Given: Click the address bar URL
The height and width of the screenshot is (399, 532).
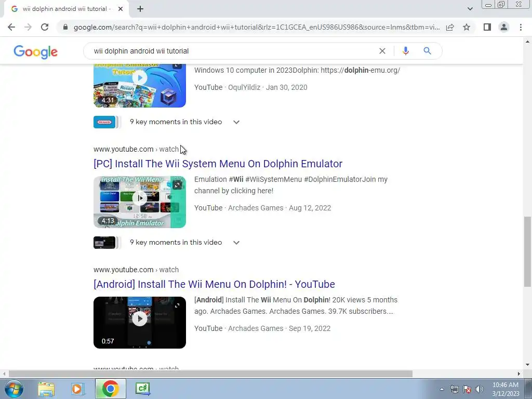Looking at the screenshot, I should point(257,27).
